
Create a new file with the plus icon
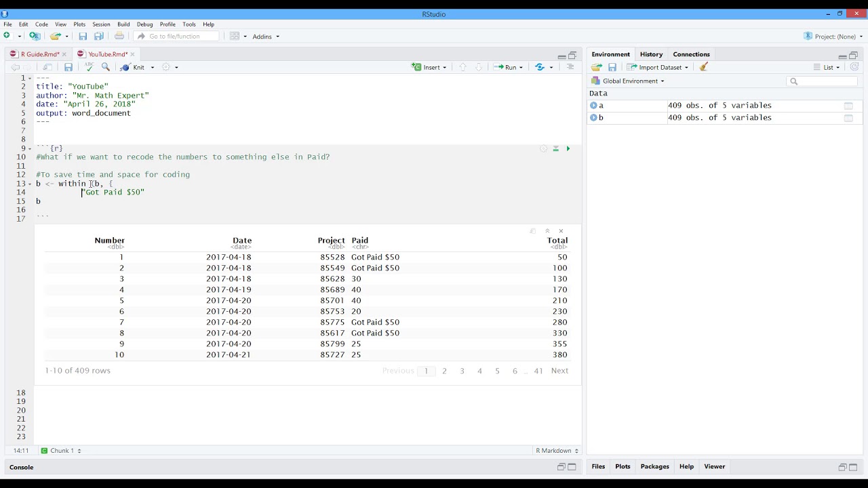pos(7,36)
